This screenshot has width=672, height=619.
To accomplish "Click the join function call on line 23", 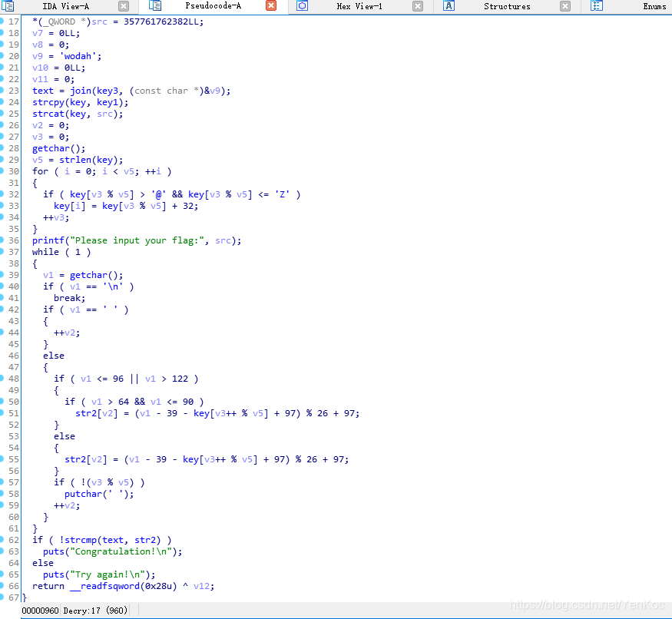I will pyautogui.click(x=81, y=91).
